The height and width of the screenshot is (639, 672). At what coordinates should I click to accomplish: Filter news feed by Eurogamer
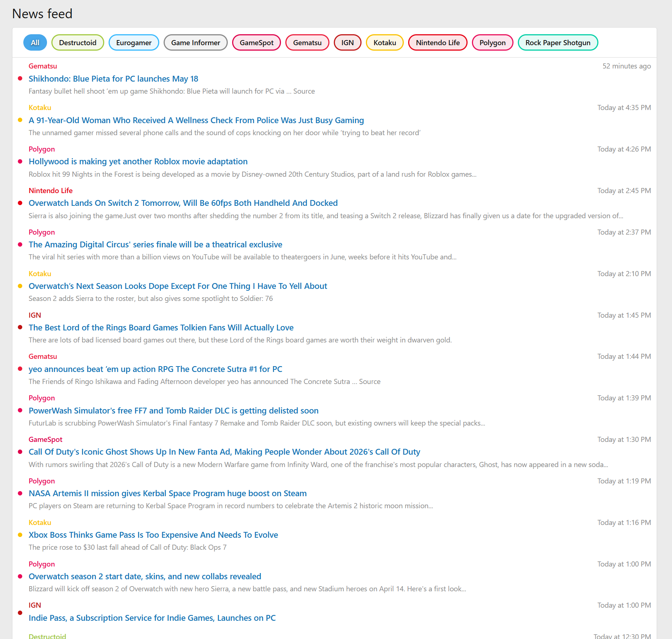134,43
